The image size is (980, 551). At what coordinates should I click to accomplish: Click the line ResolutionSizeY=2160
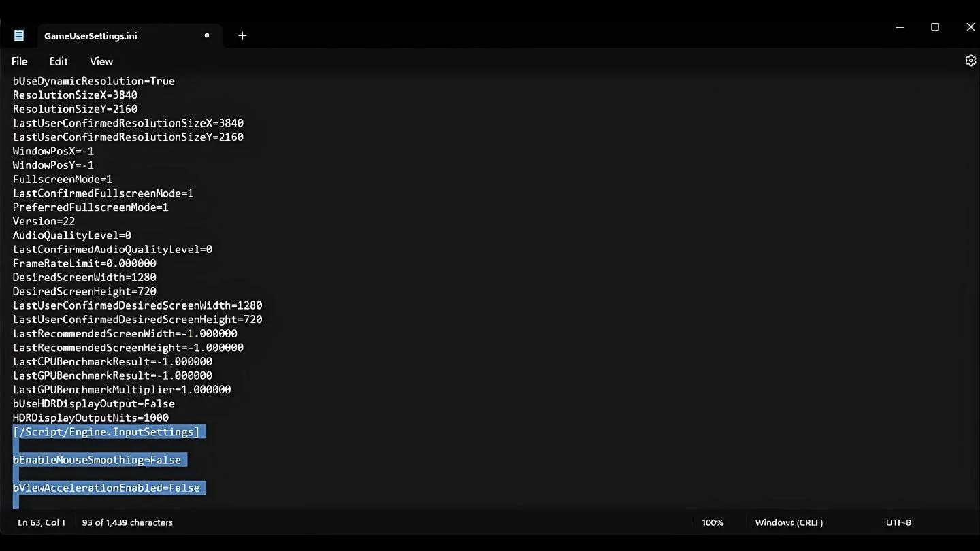[x=75, y=109]
